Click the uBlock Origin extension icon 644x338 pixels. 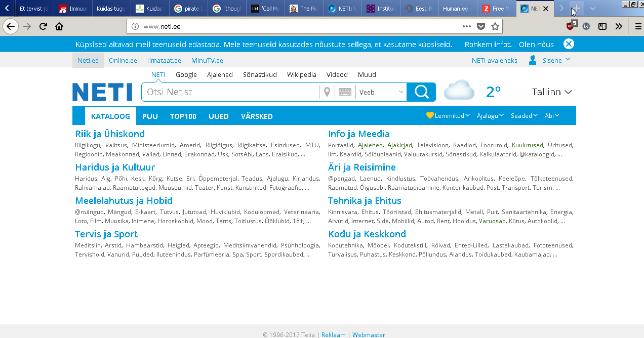click(x=571, y=26)
